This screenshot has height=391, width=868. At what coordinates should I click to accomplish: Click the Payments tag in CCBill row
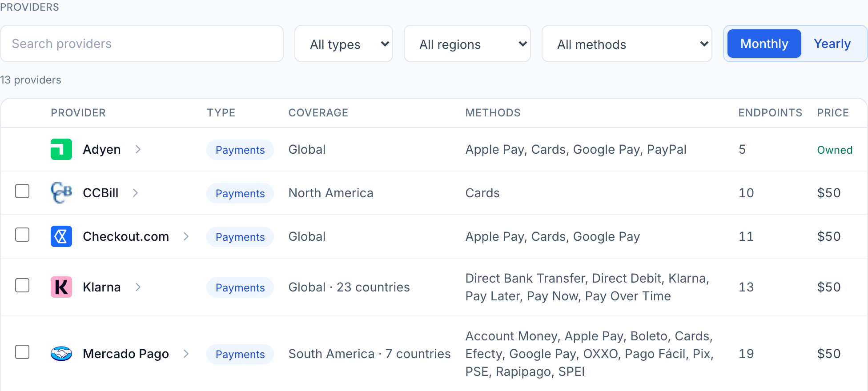pyautogui.click(x=240, y=193)
